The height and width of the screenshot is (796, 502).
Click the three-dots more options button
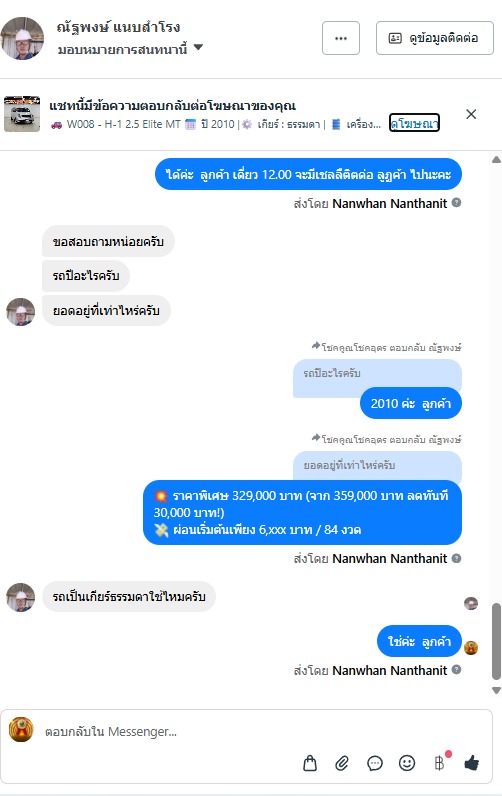pos(341,38)
